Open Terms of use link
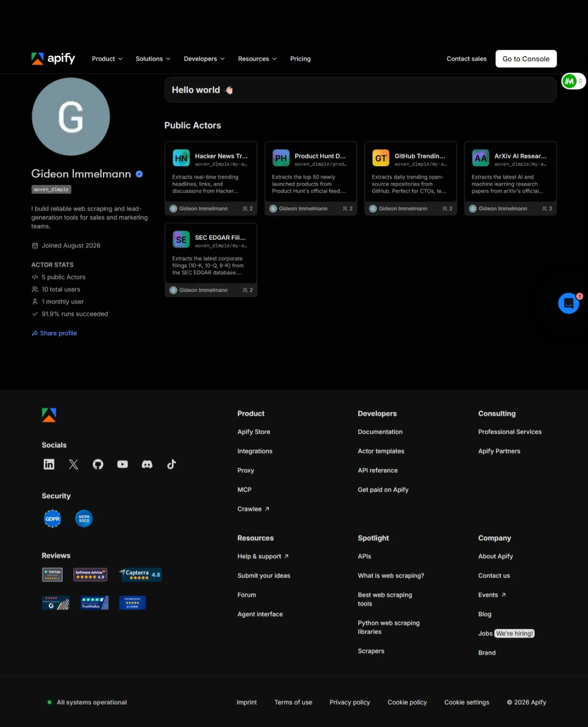The image size is (588, 727). [x=293, y=702]
